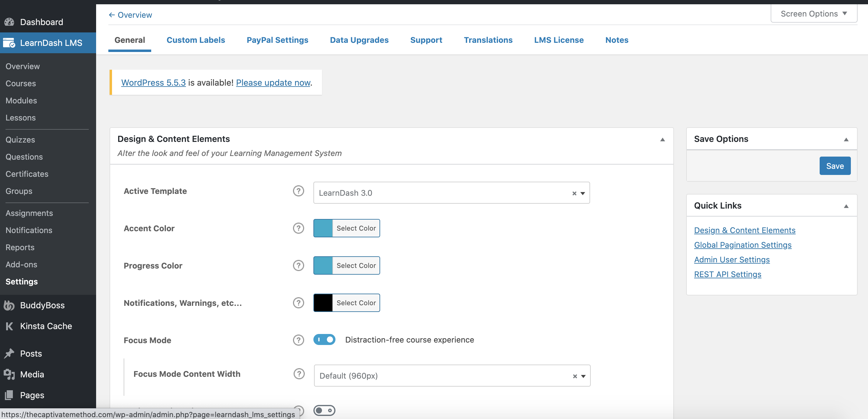This screenshot has height=419, width=868.
Task: Go back via the Overview link
Action: pos(130,15)
